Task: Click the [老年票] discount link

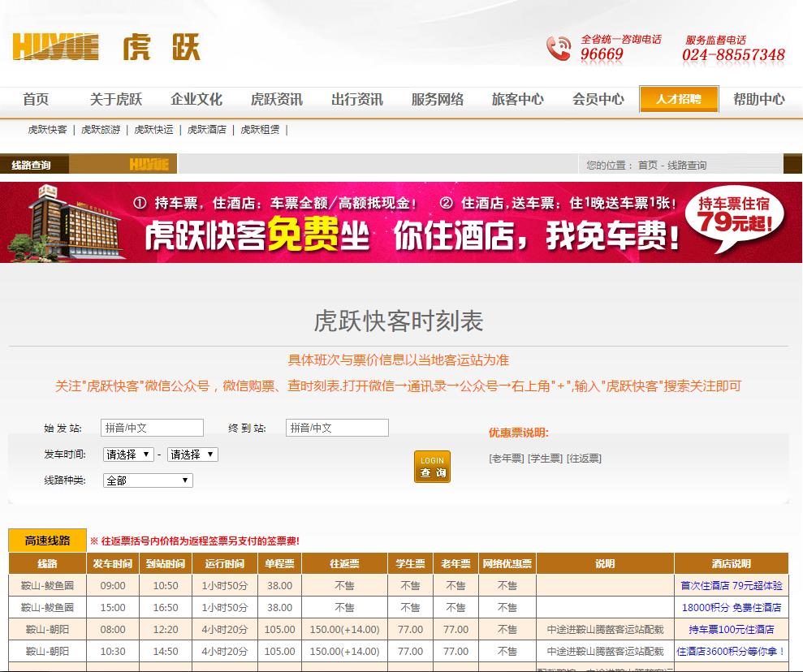Action: pyautogui.click(x=507, y=459)
